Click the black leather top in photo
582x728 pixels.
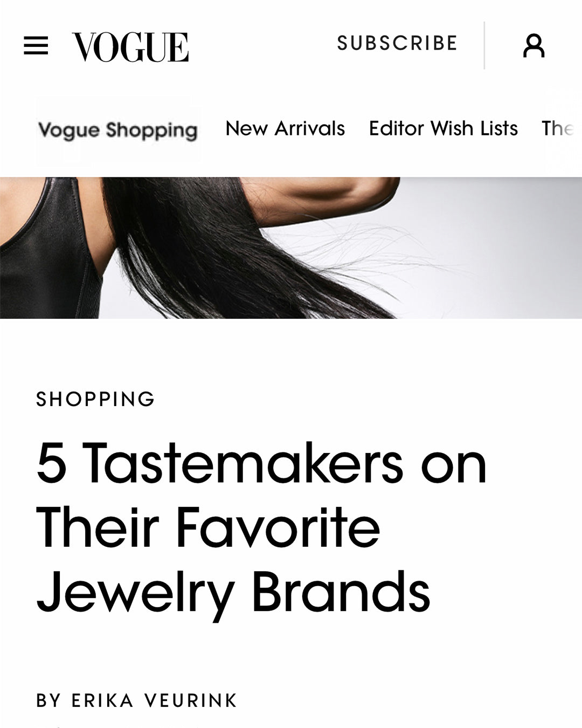[x=43, y=253]
